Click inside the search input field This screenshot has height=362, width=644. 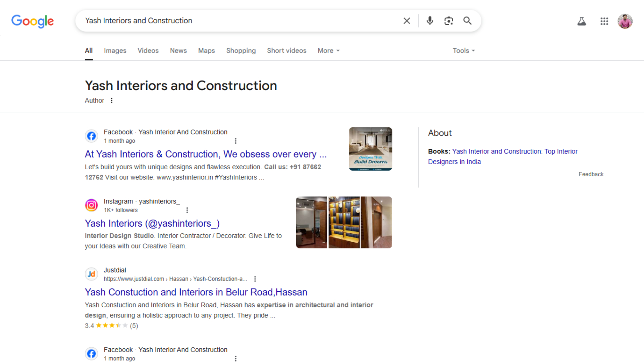235,21
